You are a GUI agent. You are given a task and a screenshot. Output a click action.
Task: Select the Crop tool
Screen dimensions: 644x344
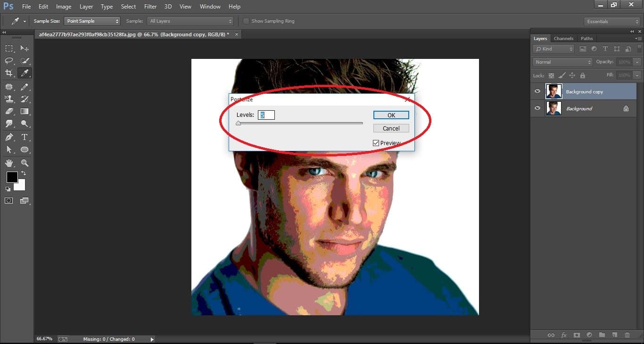click(x=9, y=73)
